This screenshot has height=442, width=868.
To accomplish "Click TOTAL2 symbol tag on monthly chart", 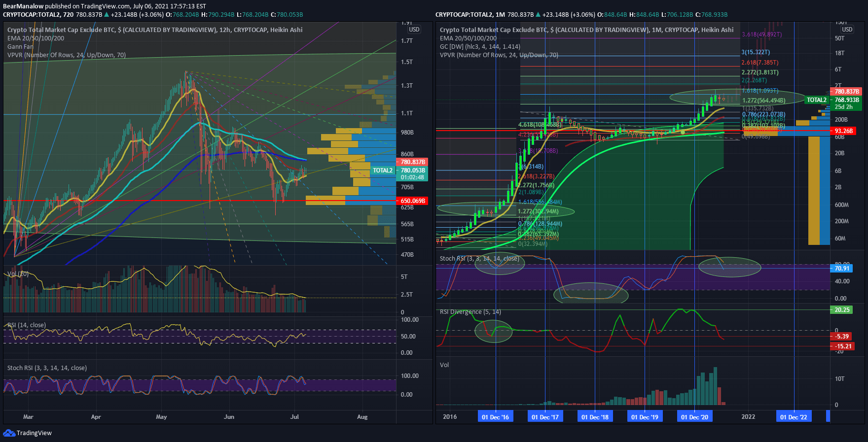I will (817, 100).
